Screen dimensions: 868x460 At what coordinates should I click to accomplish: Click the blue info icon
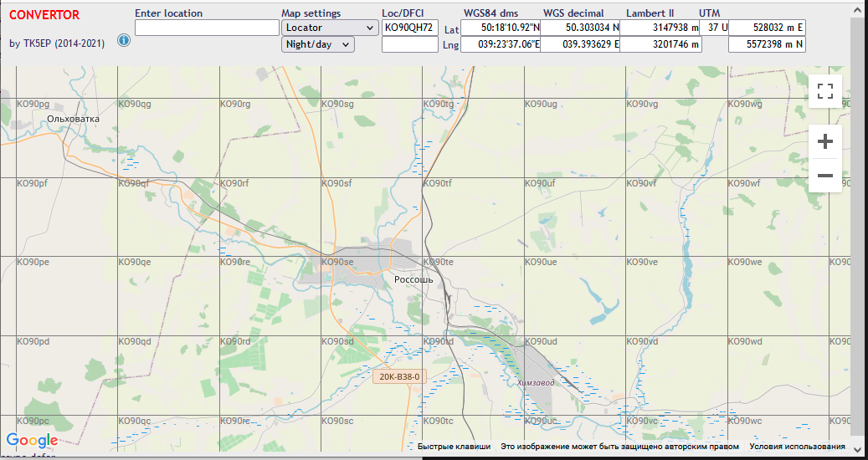(x=124, y=40)
